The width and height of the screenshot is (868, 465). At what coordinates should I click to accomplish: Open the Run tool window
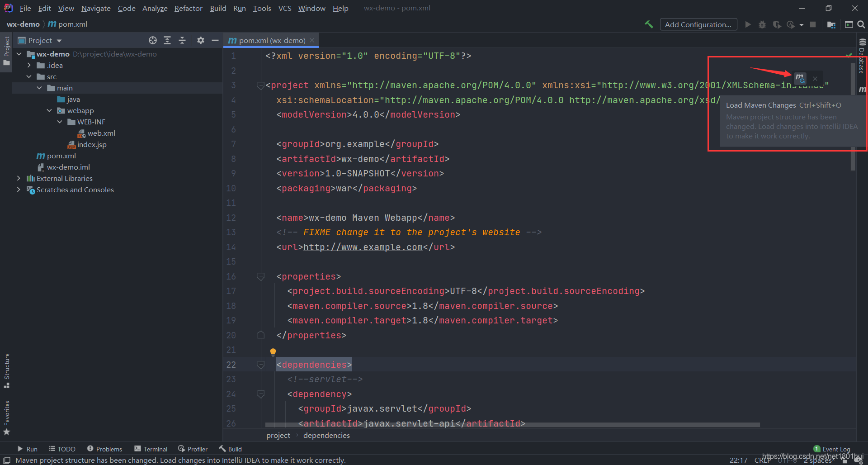pos(28,449)
